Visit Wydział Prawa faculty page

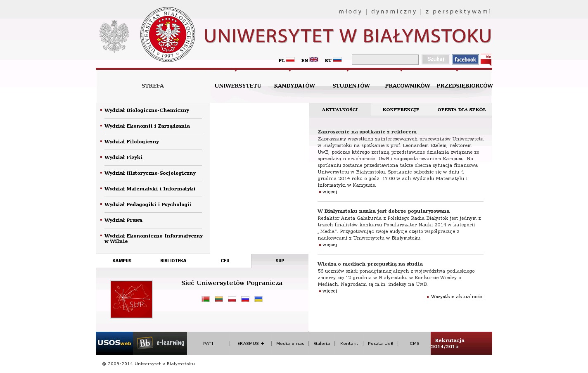(x=123, y=220)
